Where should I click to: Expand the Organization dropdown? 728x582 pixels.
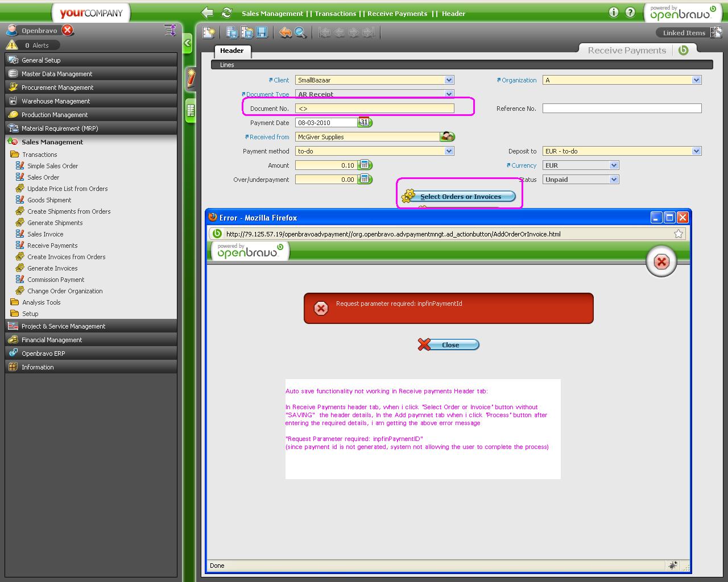(x=696, y=80)
